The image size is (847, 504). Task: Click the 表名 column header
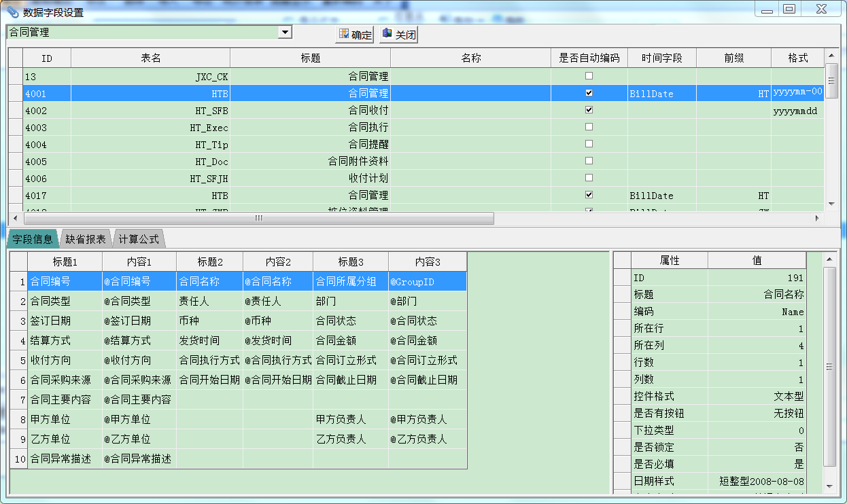tap(150, 58)
